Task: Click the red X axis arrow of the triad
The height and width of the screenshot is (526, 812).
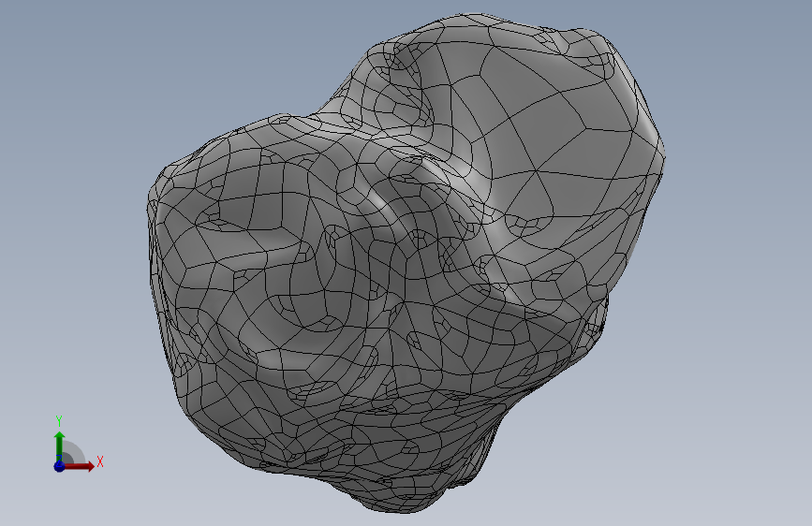Action: click(x=79, y=466)
